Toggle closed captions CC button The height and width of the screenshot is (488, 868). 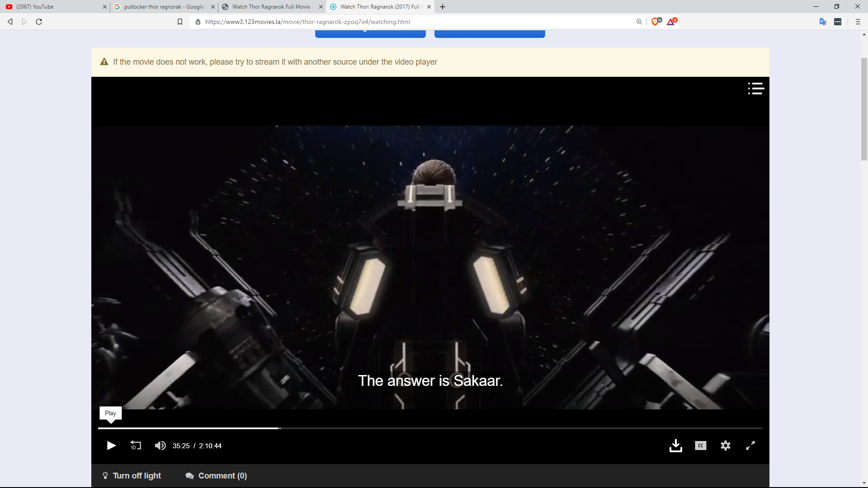(x=700, y=446)
